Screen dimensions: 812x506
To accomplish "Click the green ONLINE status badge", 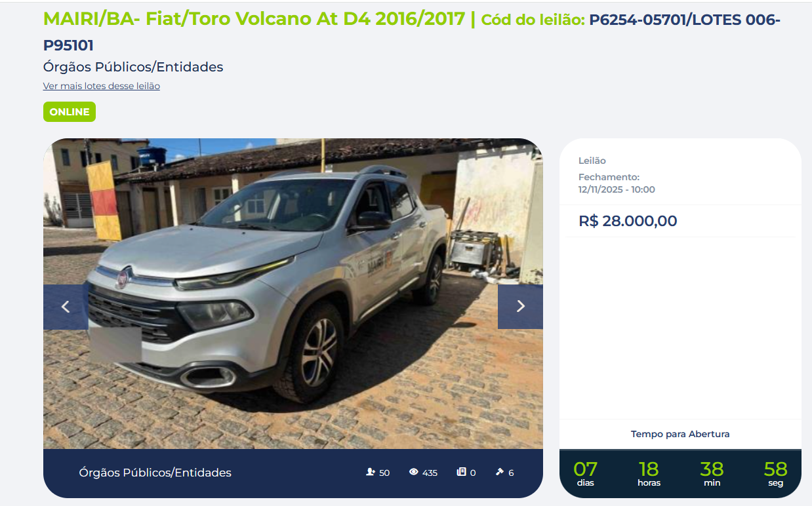I will [x=70, y=112].
